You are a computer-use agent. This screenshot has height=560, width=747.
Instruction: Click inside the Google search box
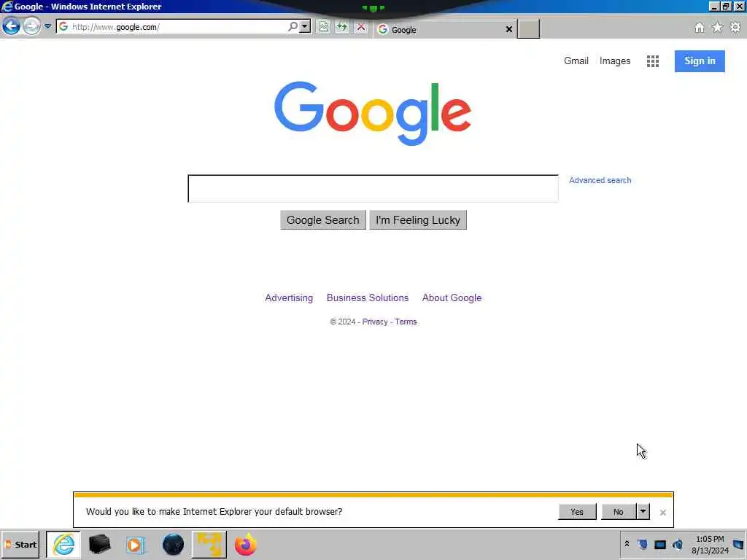[x=373, y=189]
